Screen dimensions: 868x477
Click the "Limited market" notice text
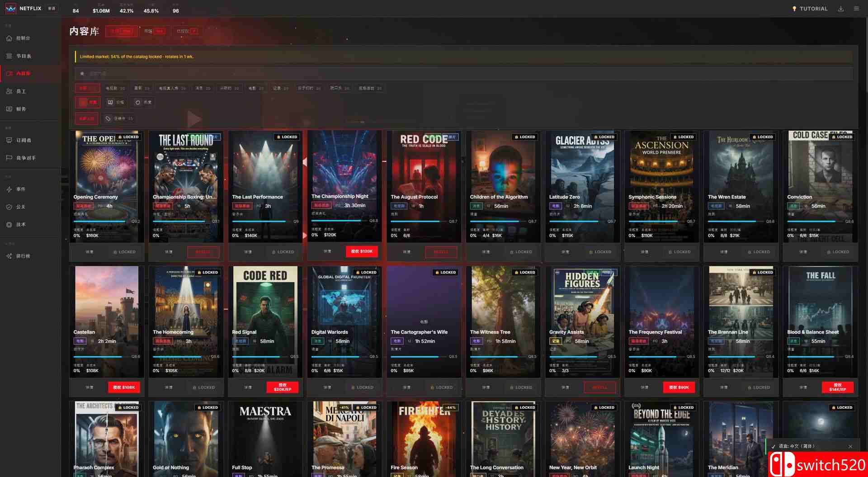[x=137, y=57]
